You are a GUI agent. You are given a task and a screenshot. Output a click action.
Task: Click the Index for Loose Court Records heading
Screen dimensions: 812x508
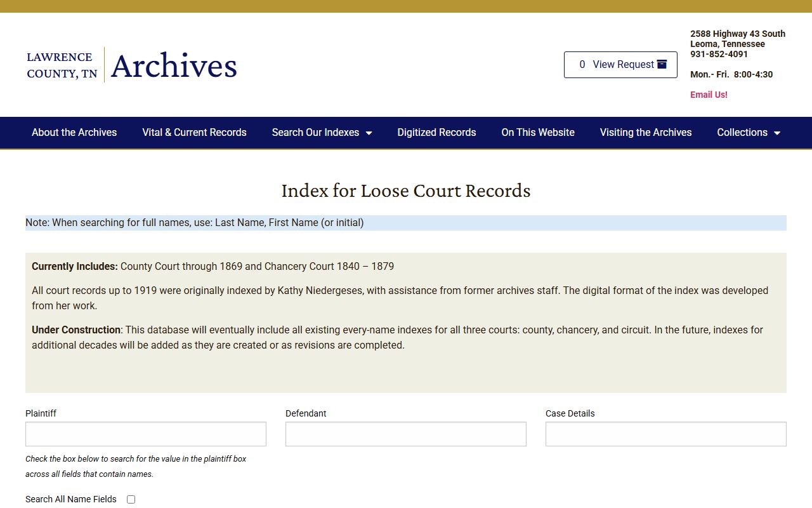pyautogui.click(x=406, y=190)
